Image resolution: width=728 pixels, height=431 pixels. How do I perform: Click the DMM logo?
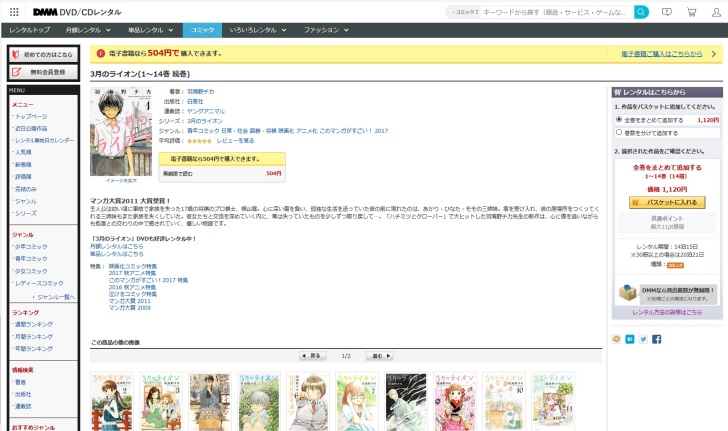coord(45,12)
